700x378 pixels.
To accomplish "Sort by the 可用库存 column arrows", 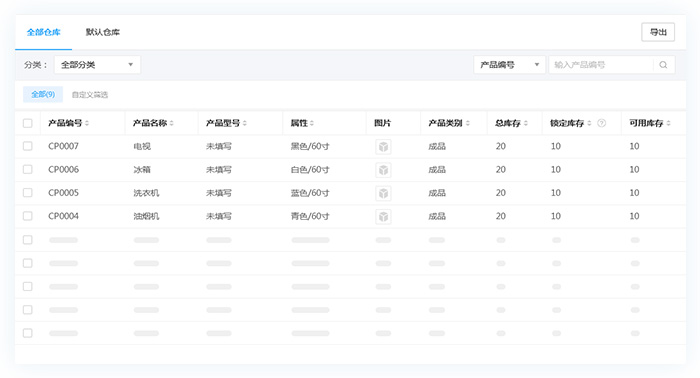I will pos(668,123).
